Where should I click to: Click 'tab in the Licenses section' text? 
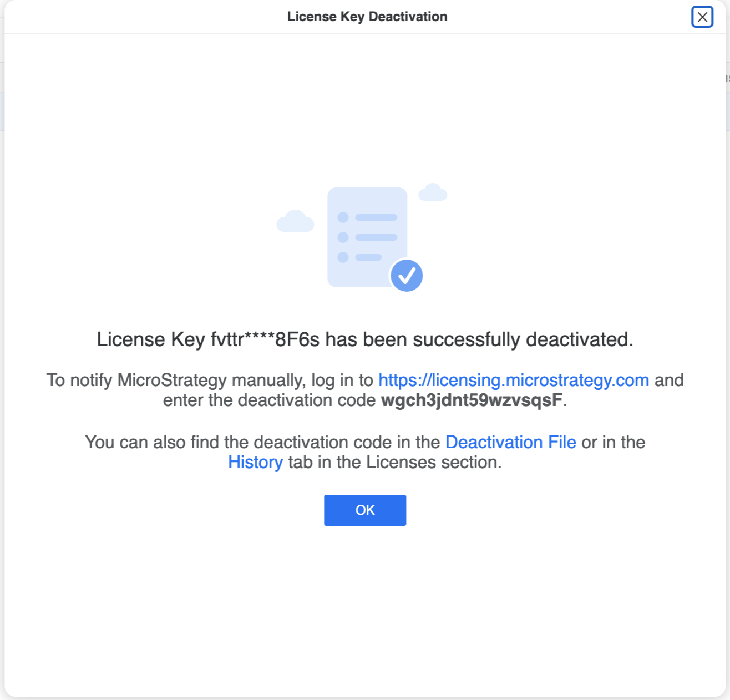(394, 462)
